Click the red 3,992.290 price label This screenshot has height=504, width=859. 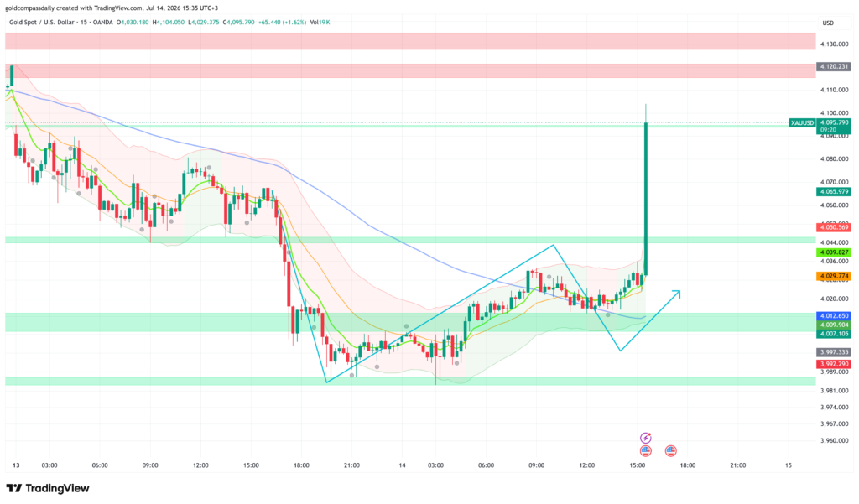point(834,364)
